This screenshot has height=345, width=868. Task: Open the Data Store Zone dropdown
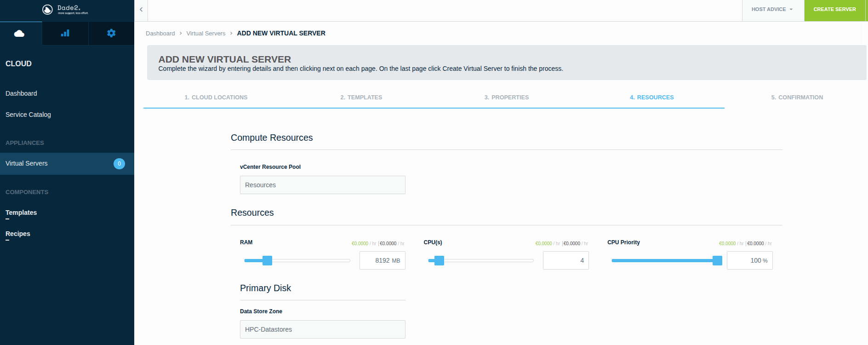[x=323, y=329]
